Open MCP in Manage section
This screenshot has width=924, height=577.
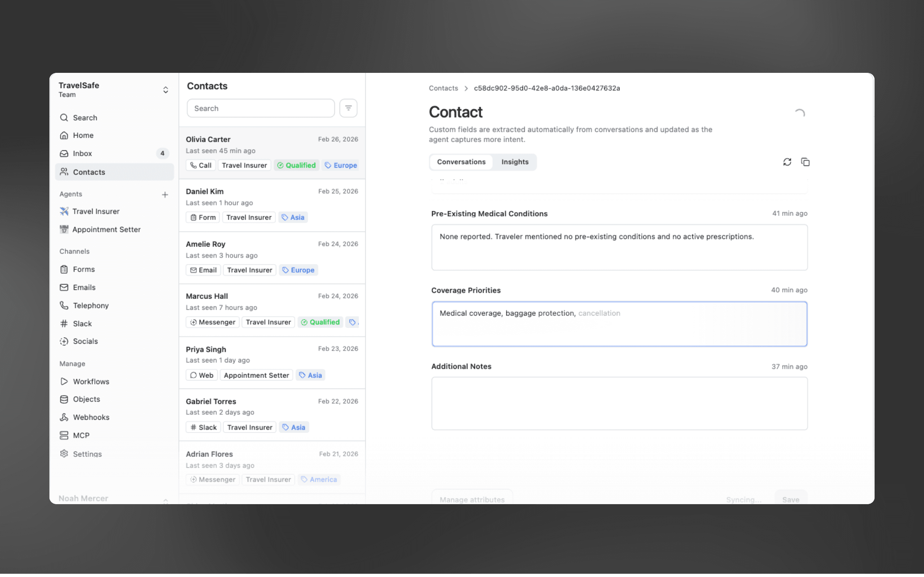click(81, 435)
